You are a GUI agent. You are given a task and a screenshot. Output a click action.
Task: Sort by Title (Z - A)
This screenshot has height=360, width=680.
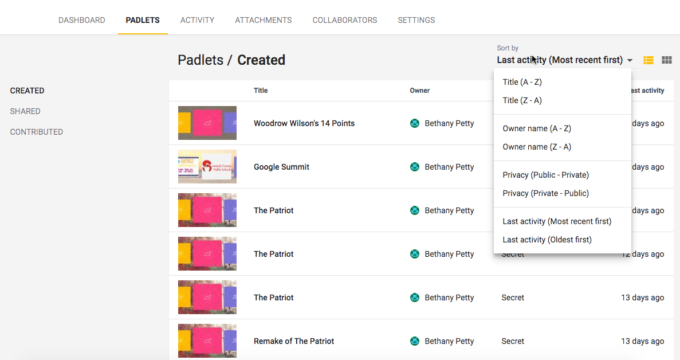click(x=522, y=100)
